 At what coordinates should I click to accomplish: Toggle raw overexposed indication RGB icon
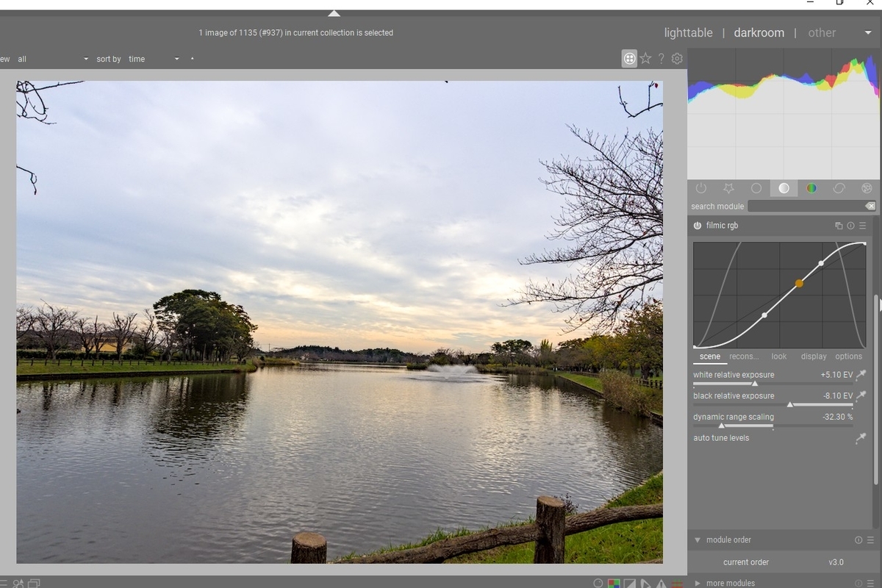click(614, 584)
